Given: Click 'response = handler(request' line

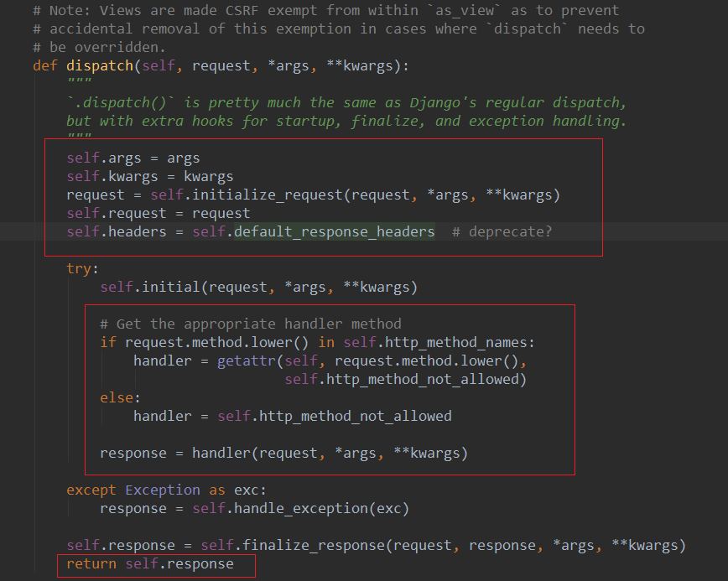Looking at the screenshot, I should (283, 453).
